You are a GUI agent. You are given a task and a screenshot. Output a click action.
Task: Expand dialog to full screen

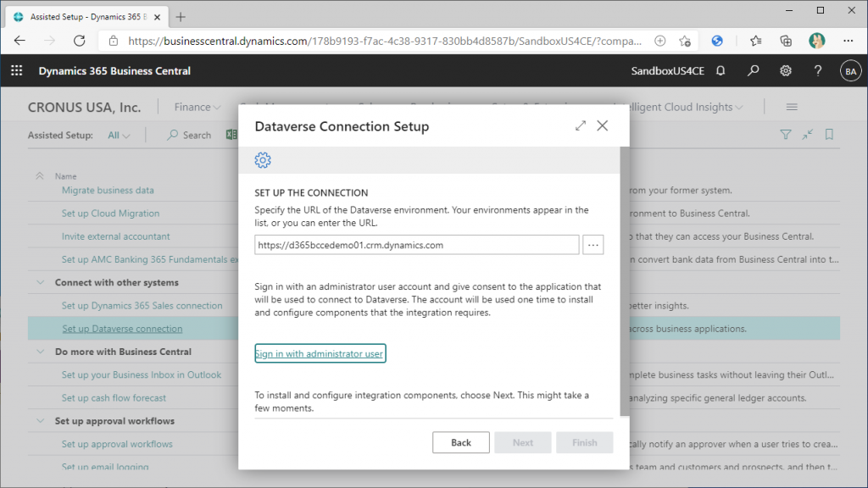click(580, 125)
